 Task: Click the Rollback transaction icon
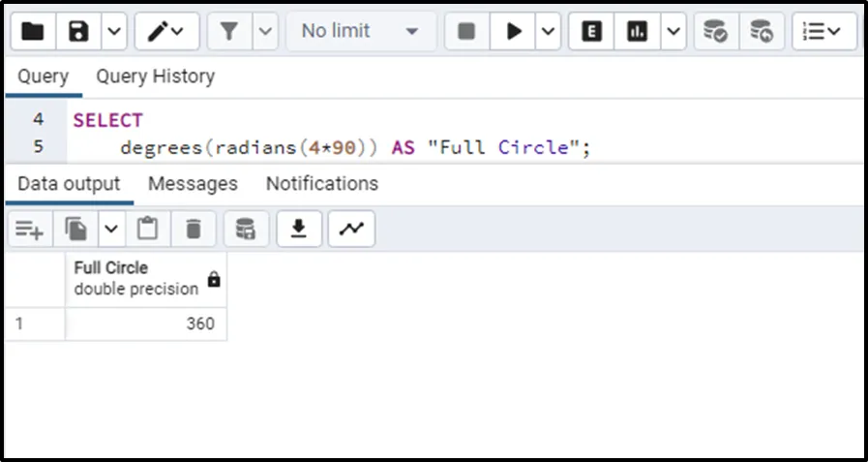(x=762, y=32)
